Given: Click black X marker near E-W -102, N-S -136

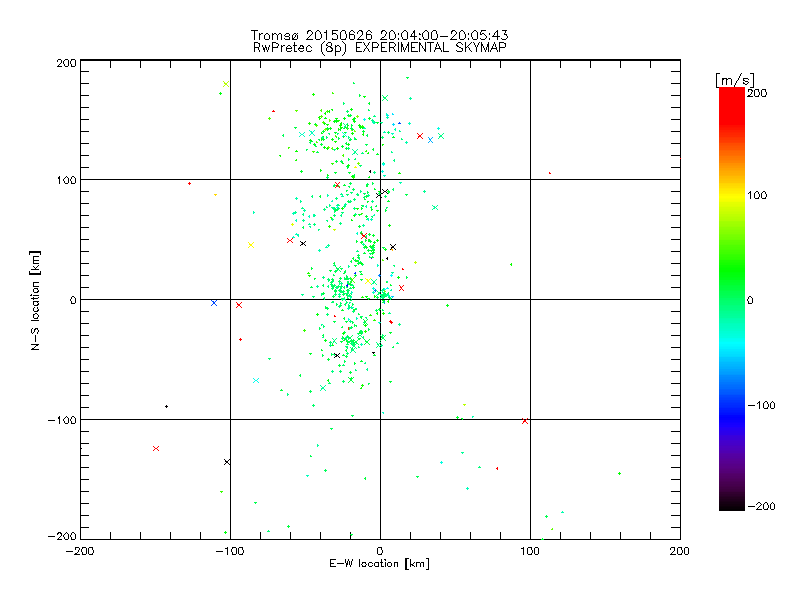Looking at the screenshot, I should click(227, 462).
